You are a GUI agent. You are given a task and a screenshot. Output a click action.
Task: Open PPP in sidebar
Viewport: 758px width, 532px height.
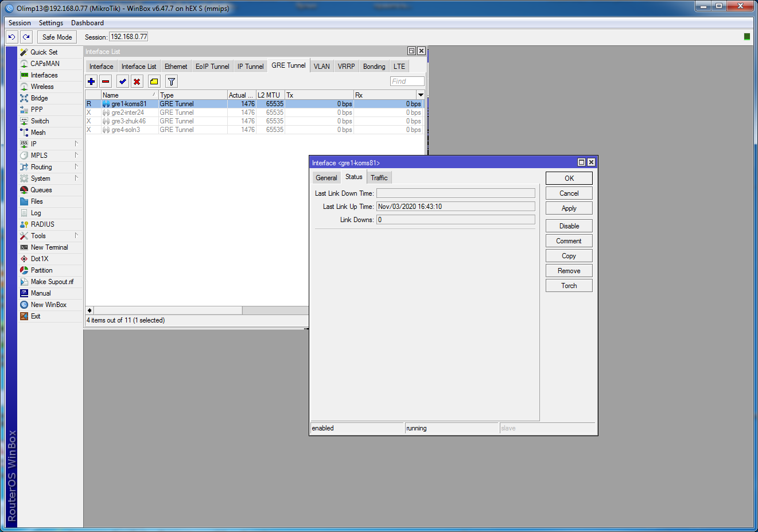pos(50,110)
